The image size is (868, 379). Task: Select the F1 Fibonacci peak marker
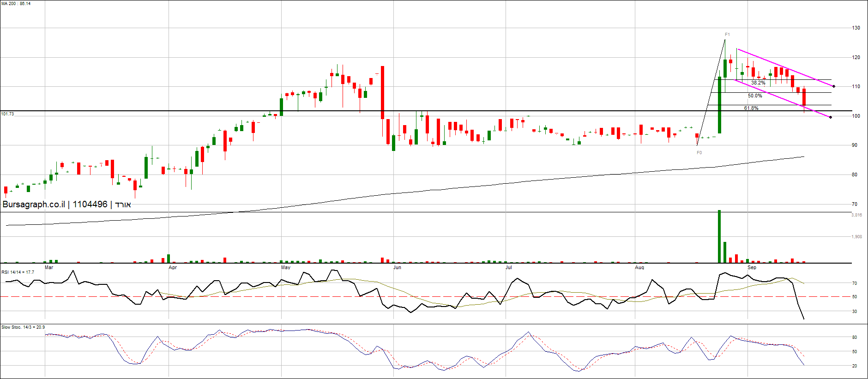pos(727,35)
